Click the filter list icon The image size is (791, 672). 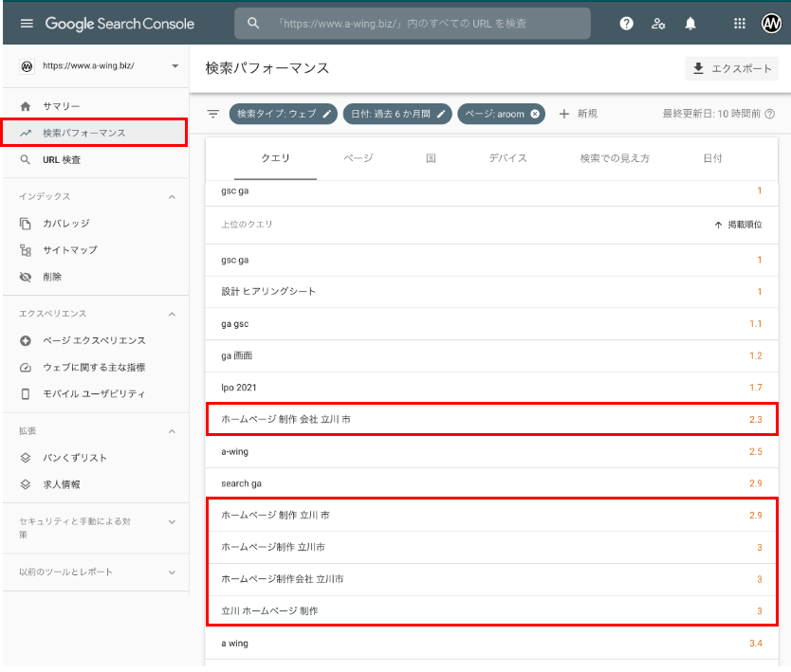click(x=213, y=114)
